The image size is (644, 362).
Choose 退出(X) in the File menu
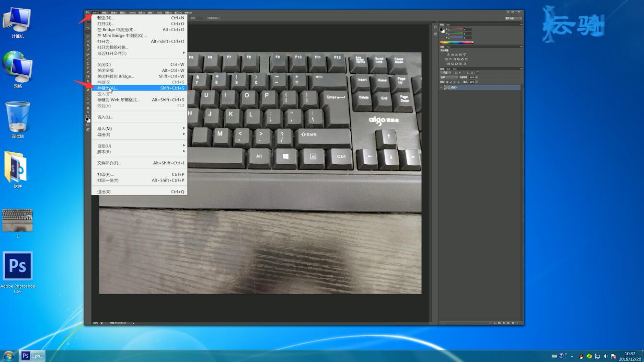point(139,192)
